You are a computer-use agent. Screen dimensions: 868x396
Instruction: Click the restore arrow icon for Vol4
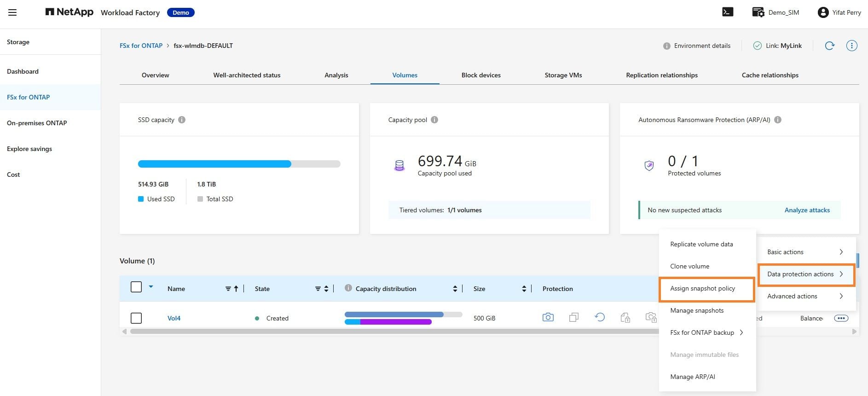click(x=599, y=317)
